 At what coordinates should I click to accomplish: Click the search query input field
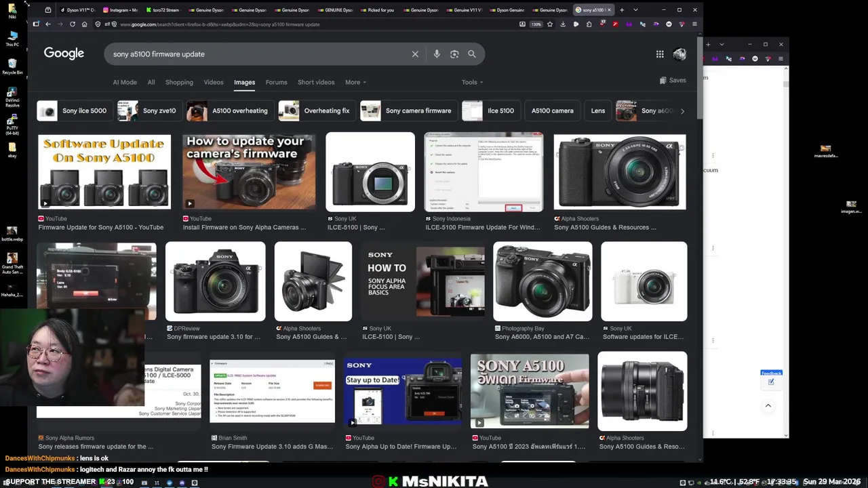tap(258, 54)
